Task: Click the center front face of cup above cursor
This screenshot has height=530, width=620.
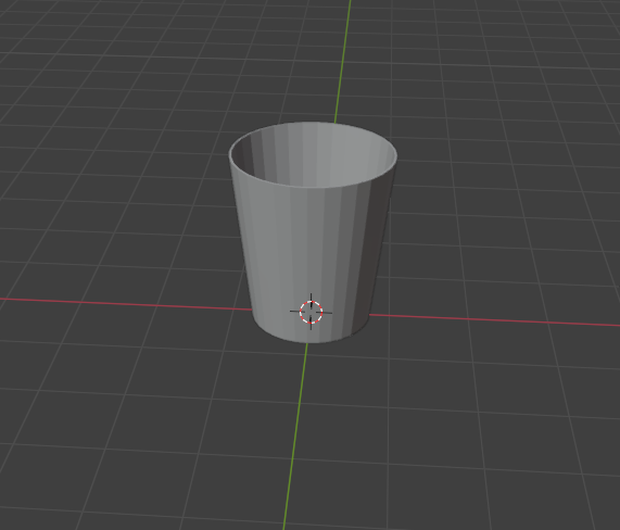Action: 312,245
